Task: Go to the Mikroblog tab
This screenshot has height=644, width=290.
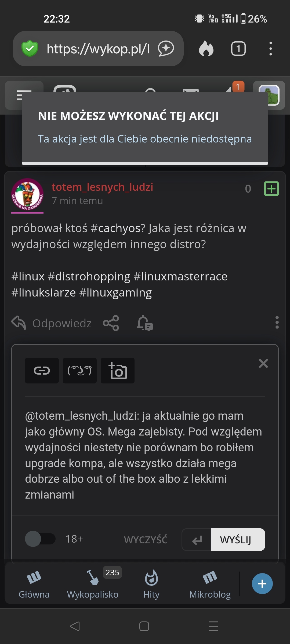Action: [x=210, y=584]
